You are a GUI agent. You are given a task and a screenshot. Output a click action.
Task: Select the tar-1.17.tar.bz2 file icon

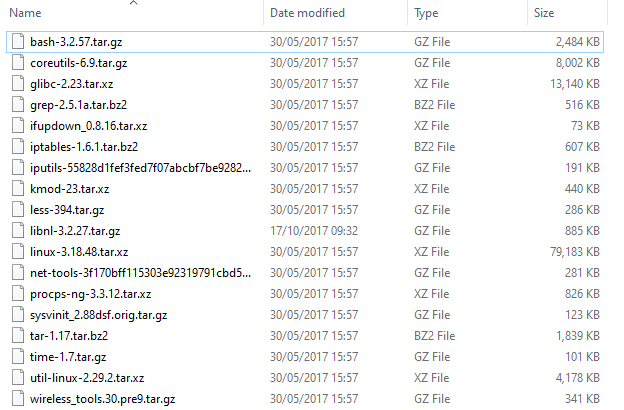click(18, 336)
